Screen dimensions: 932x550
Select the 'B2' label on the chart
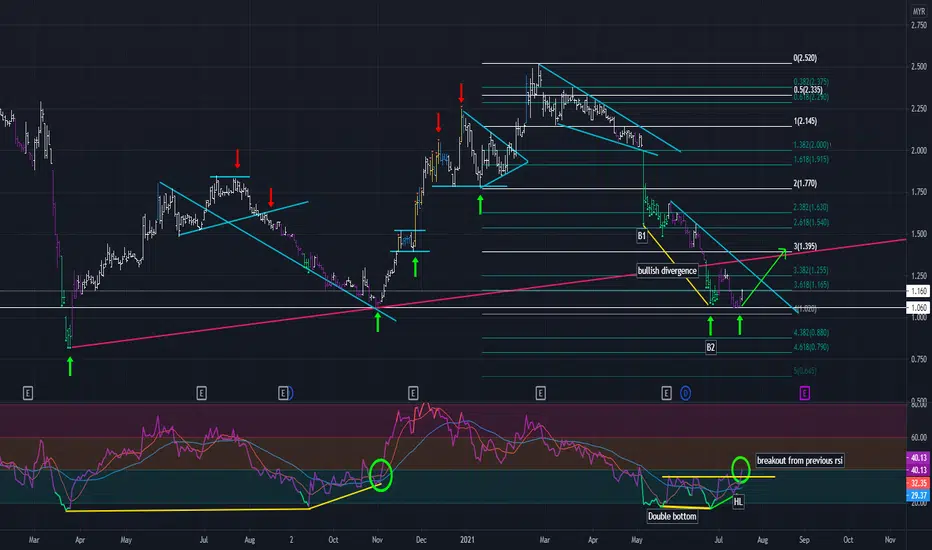(x=710, y=347)
